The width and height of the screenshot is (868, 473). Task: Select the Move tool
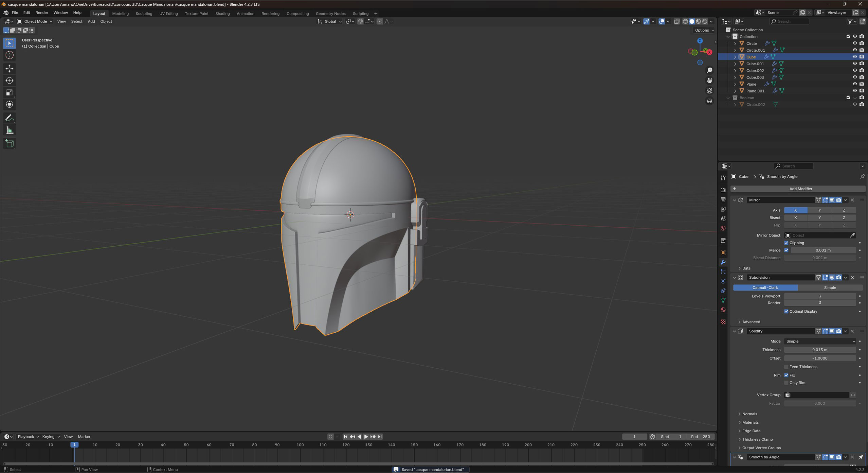[x=10, y=69]
